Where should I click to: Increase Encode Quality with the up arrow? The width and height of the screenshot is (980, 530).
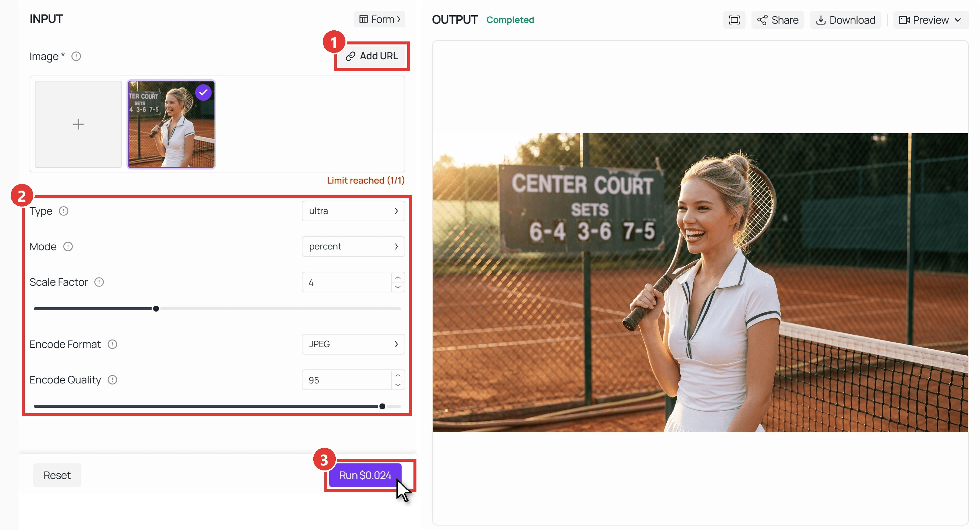(x=398, y=375)
